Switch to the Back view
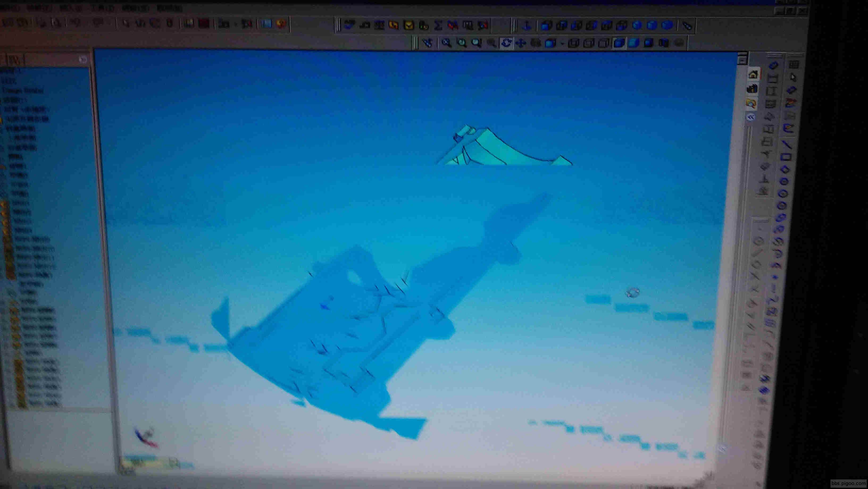 [x=562, y=25]
